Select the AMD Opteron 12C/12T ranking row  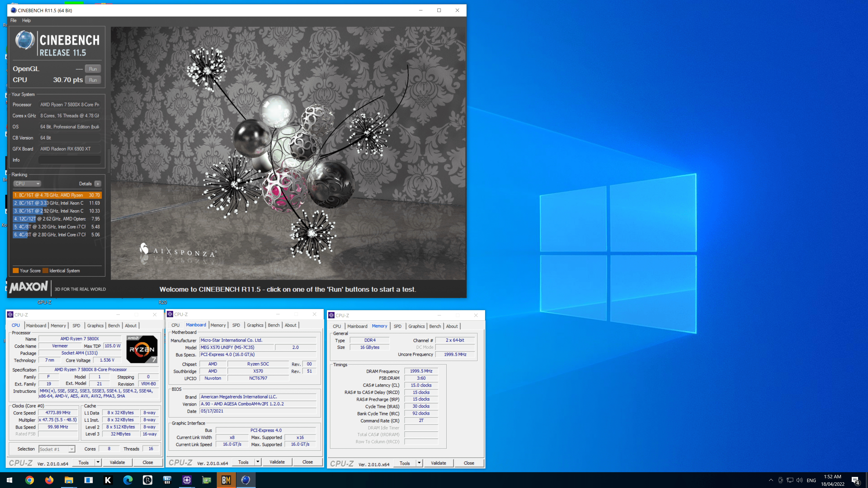[x=57, y=219]
